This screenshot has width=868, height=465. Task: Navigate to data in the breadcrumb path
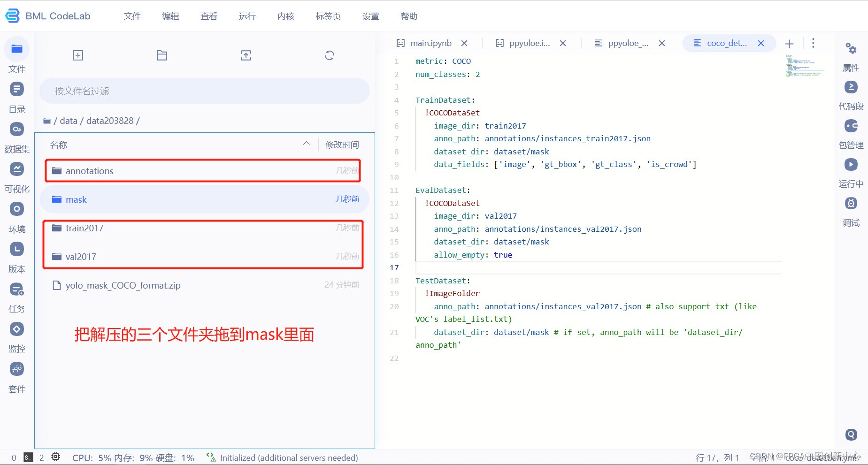point(69,121)
